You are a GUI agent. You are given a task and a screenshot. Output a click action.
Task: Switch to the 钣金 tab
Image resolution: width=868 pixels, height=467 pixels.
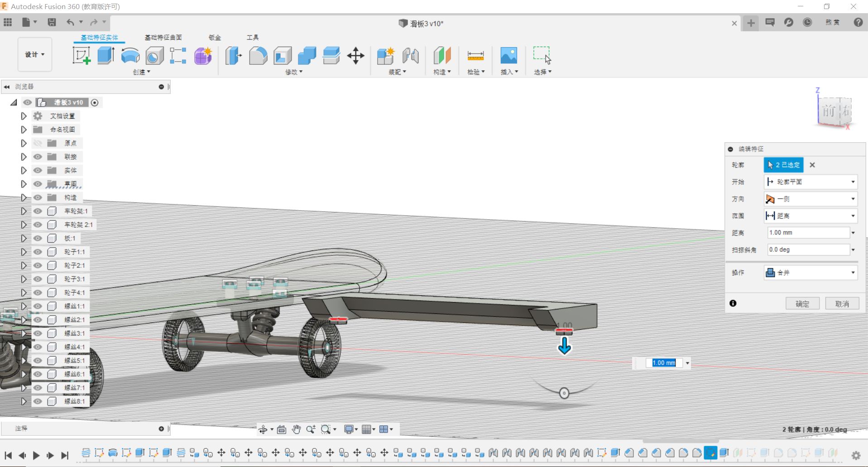coord(215,37)
